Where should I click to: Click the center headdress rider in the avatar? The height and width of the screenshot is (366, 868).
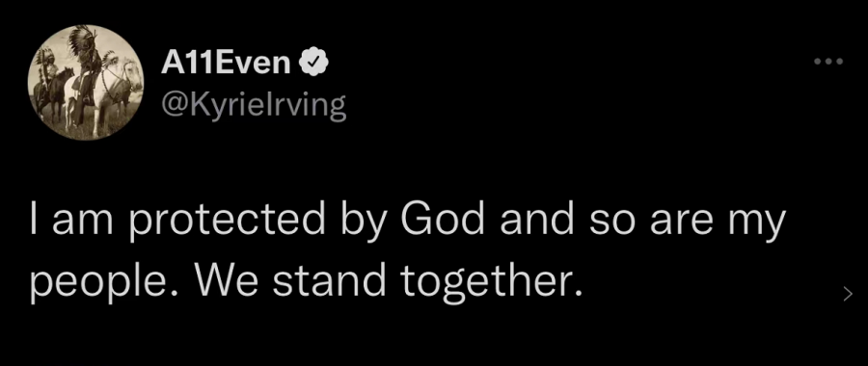tap(84, 64)
